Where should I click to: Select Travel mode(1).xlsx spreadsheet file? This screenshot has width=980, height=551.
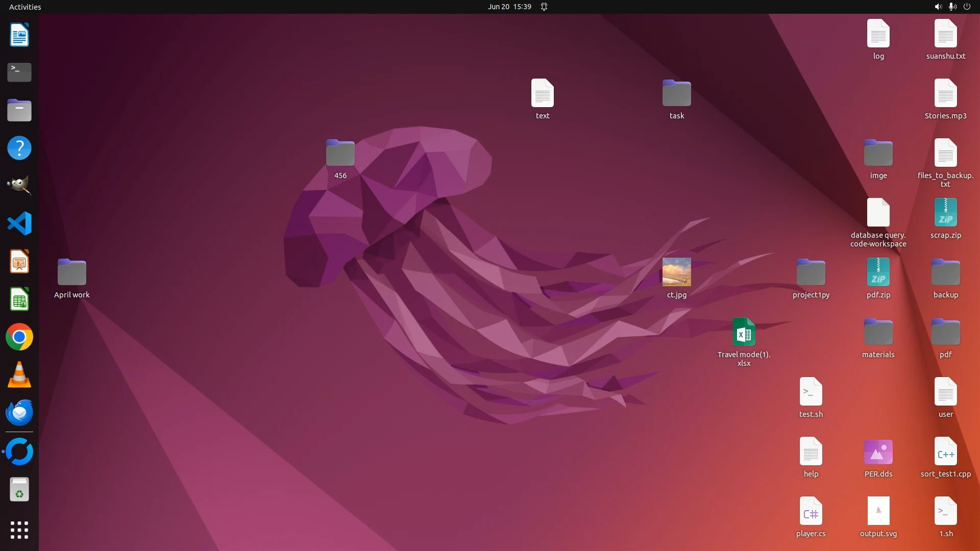click(x=744, y=332)
